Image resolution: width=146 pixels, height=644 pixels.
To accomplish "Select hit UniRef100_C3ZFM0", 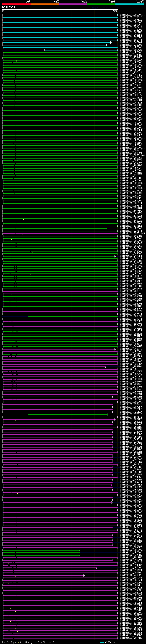I will [131, 55].
